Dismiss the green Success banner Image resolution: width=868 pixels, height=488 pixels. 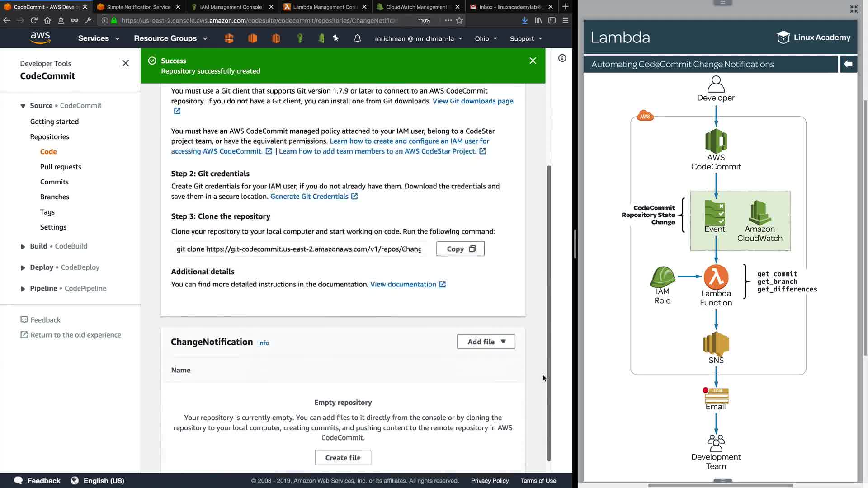pos(533,61)
